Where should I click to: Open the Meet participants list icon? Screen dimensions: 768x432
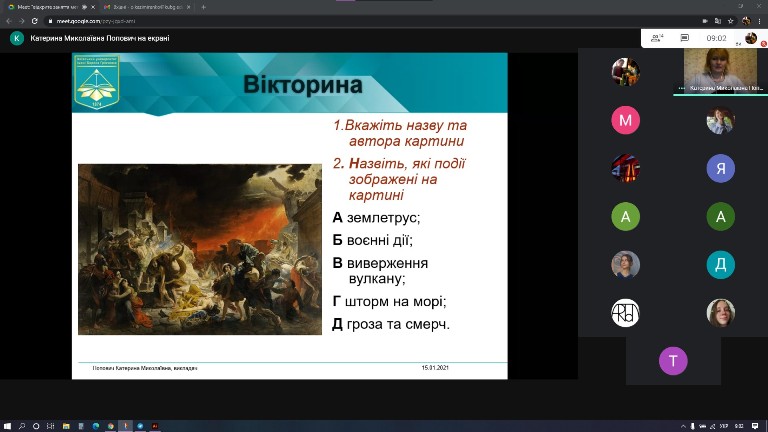point(657,38)
